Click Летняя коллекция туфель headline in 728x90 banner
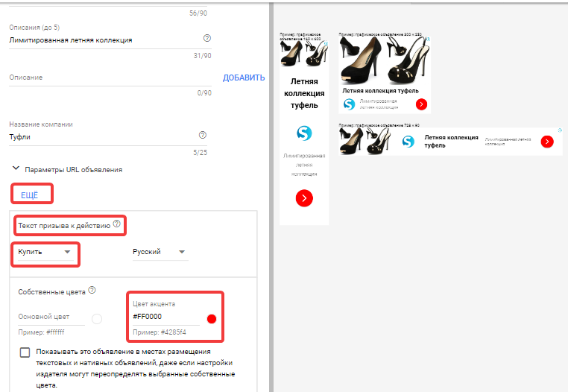 452,142
